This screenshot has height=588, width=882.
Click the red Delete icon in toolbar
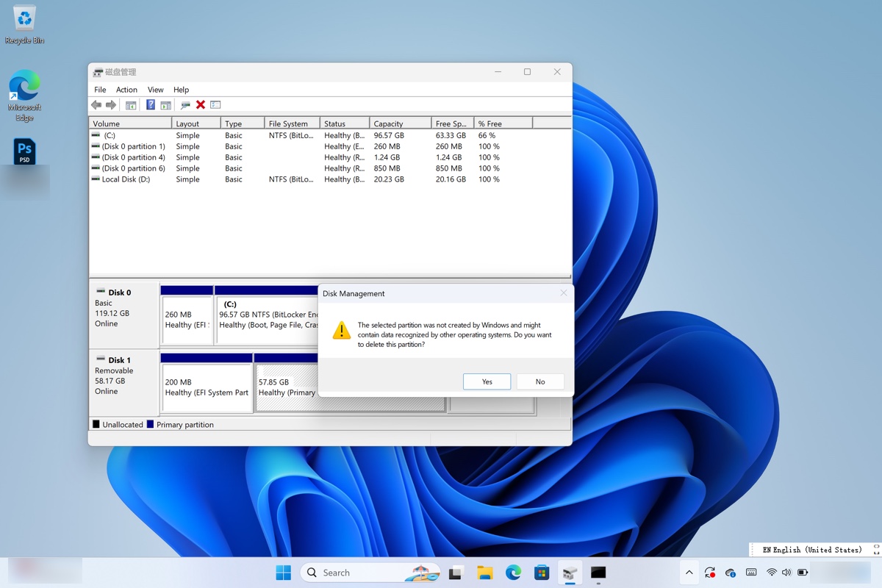coord(200,105)
